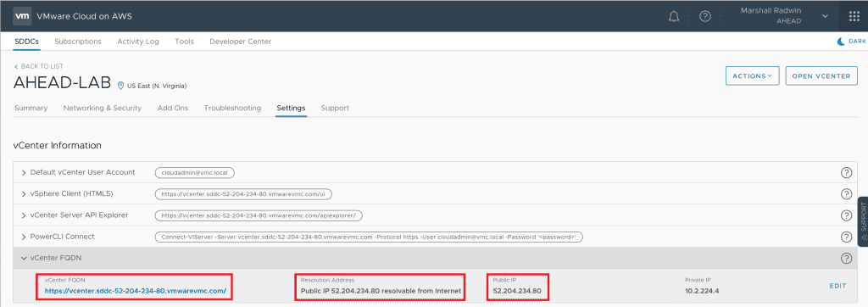This screenshot has height=307, width=868.
Task: Open the side SUPPORT panel tab
Action: pyautogui.click(x=862, y=221)
